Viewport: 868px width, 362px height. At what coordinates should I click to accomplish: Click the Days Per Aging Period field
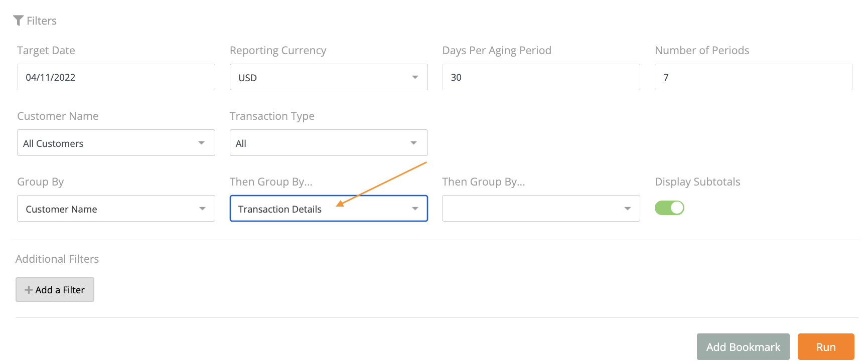click(x=541, y=77)
